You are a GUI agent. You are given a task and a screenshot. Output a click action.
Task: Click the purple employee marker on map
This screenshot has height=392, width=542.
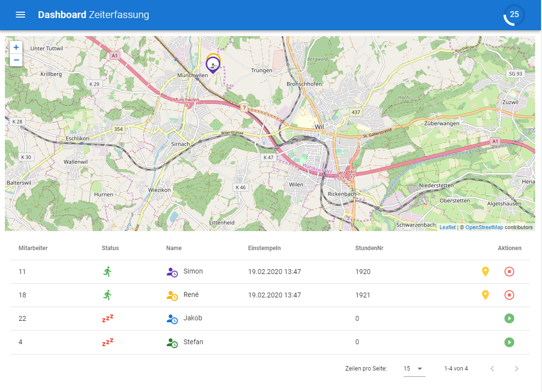click(213, 66)
